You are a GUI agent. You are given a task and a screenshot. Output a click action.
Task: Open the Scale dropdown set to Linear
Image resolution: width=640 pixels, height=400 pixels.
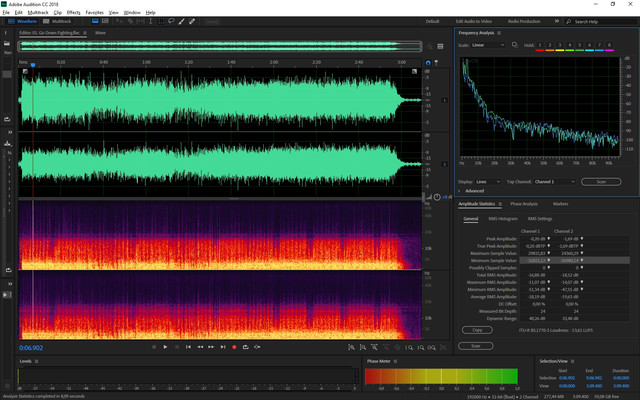488,45
